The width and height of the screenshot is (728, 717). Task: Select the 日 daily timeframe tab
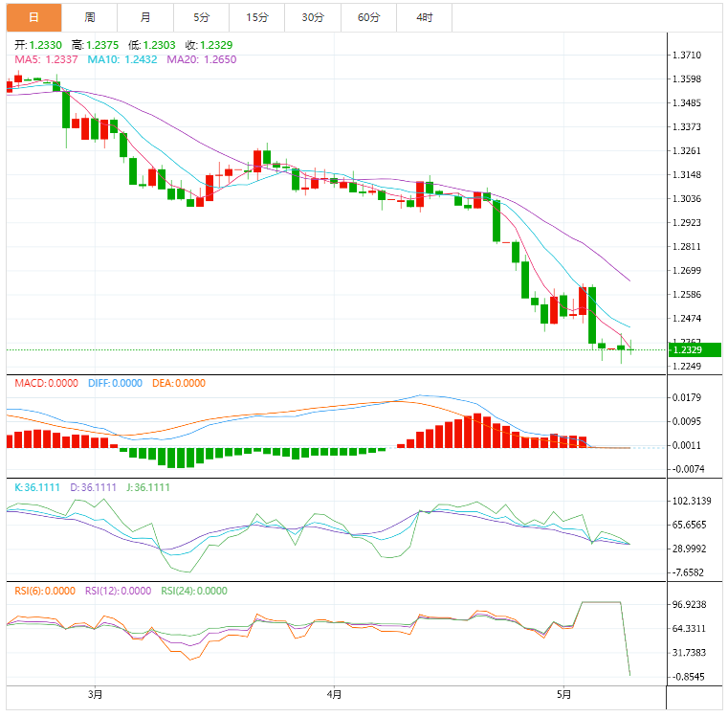tap(33, 17)
